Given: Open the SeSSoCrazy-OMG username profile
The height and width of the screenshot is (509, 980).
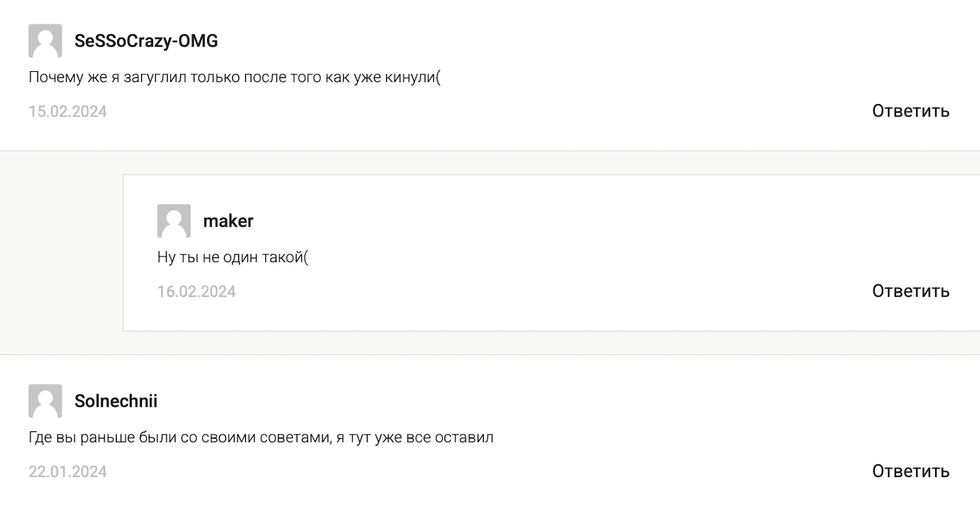Looking at the screenshot, I should [146, 41].
